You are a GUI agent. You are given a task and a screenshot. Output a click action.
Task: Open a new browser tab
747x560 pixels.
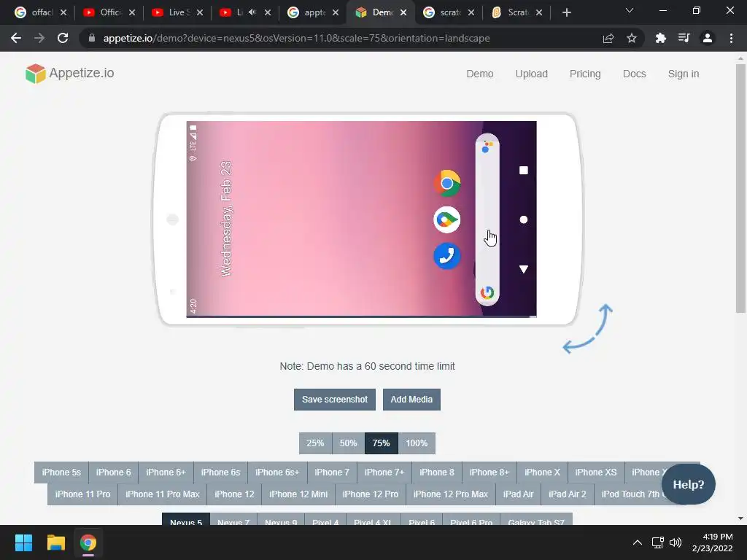coord(566,12)
